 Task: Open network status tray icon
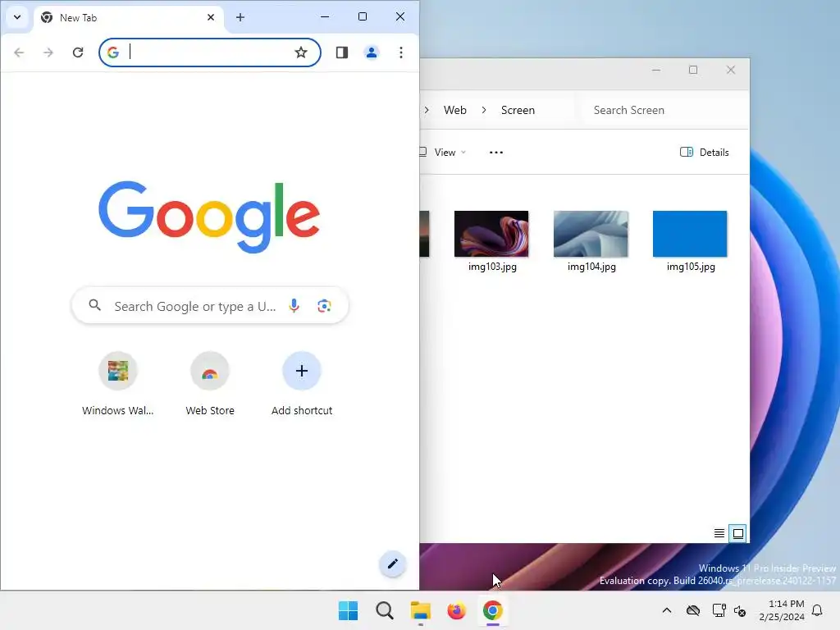tap(719, 610)
